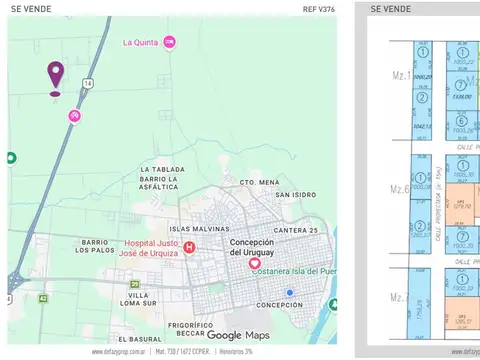This screenshot has height=360, width=480.
Task: Click the green marker at the map's left edge
Action: coord(11,158)
